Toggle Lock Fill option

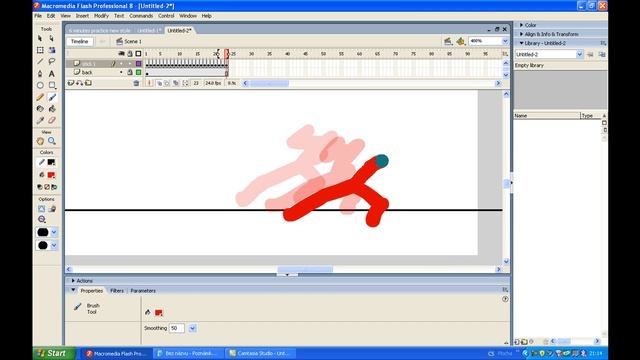[x=52, y=209]
